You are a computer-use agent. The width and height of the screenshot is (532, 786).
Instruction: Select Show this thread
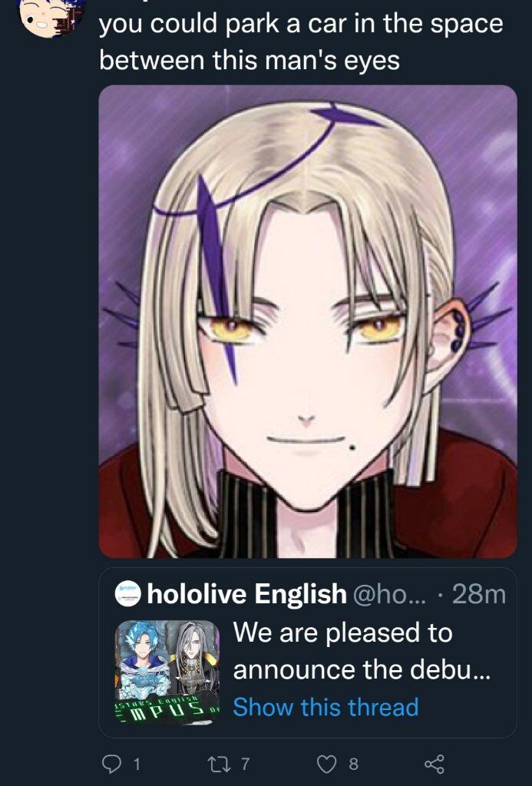point(326,707)
